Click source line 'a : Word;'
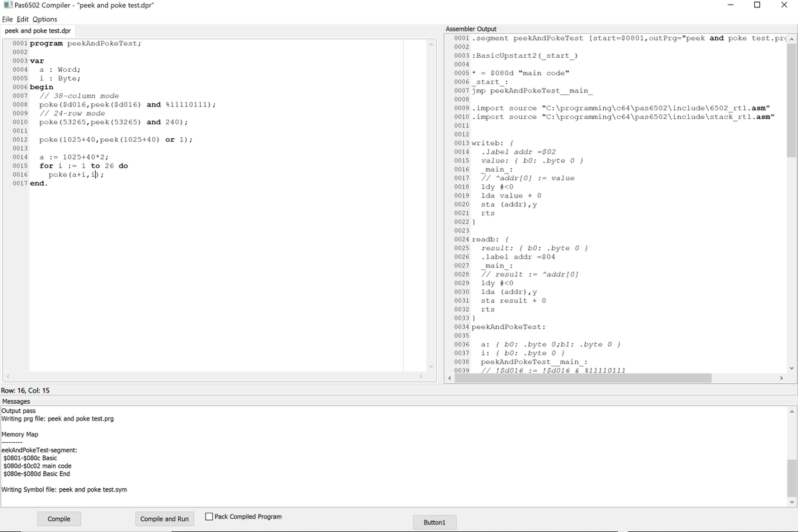798x532 pixels. point(60,69)
